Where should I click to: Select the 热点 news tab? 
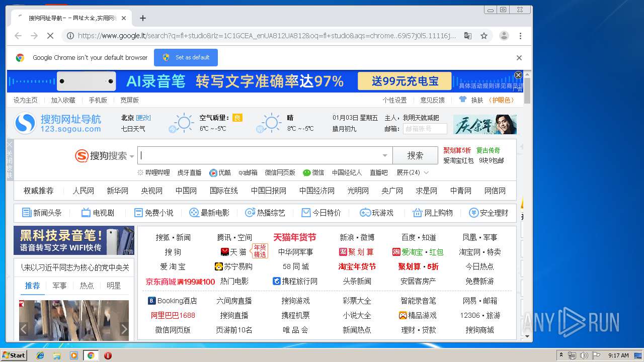point(87,286)
